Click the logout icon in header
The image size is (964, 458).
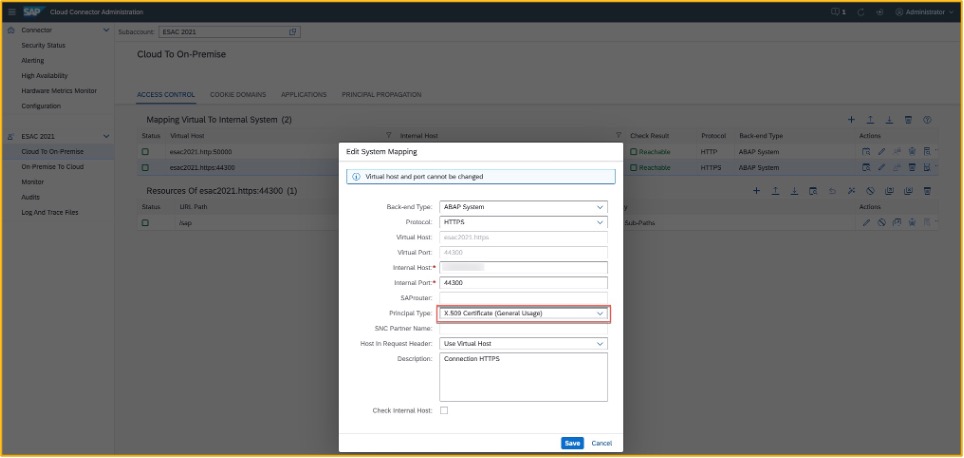click(880, 12)
